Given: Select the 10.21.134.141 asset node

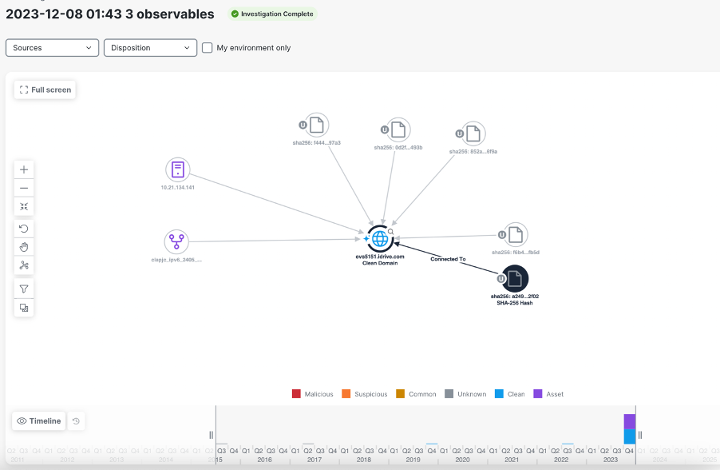Looking at the screenshot, I should (177, 170).
